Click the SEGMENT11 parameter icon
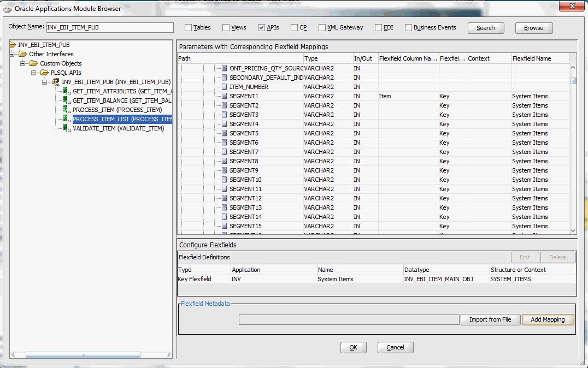Image resolution: width=588 pixels, height=368 pixels. [224, 189]
